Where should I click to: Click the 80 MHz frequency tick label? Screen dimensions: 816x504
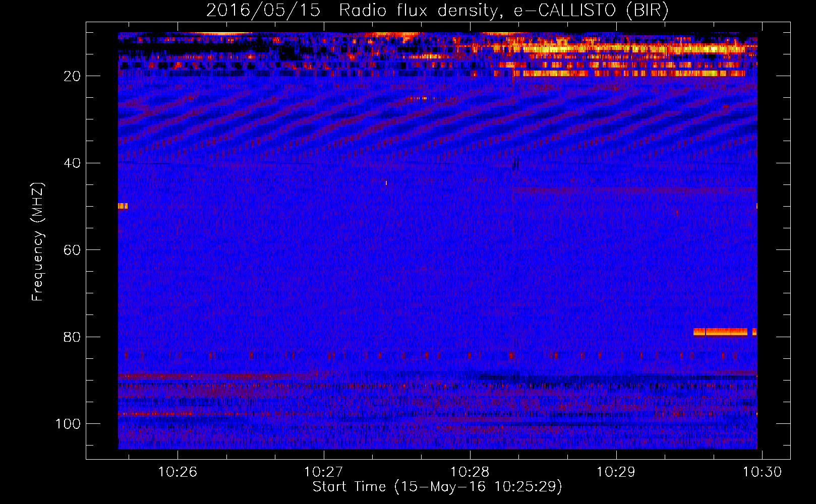(x=72, y=337)
